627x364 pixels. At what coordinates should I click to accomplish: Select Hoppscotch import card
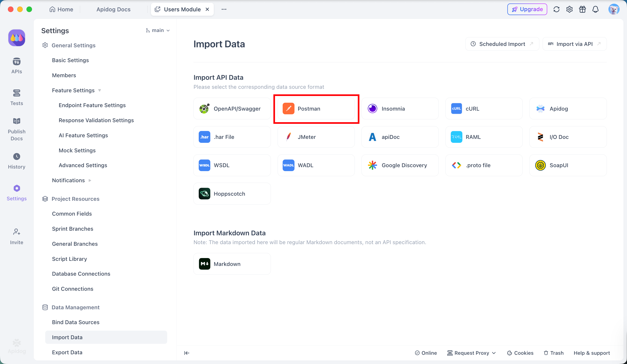pyautogui.click(x=232, y=194)
